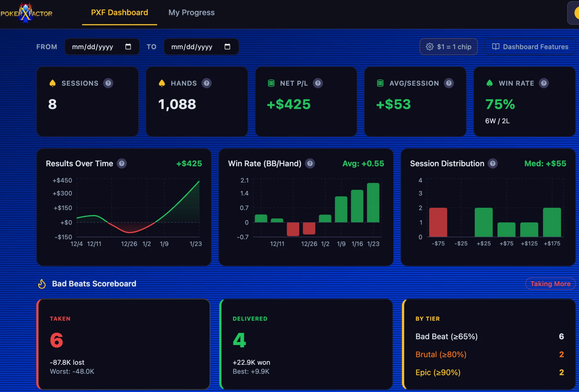
Task: Click book icon beside Dashboard Features
Action: tap(496, 47)
